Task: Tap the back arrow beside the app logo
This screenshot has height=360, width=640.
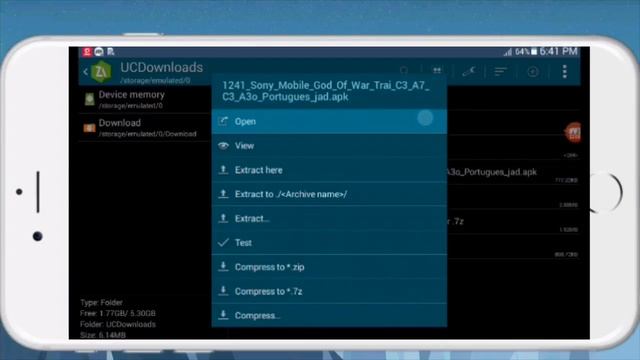Action: (85, 72)
